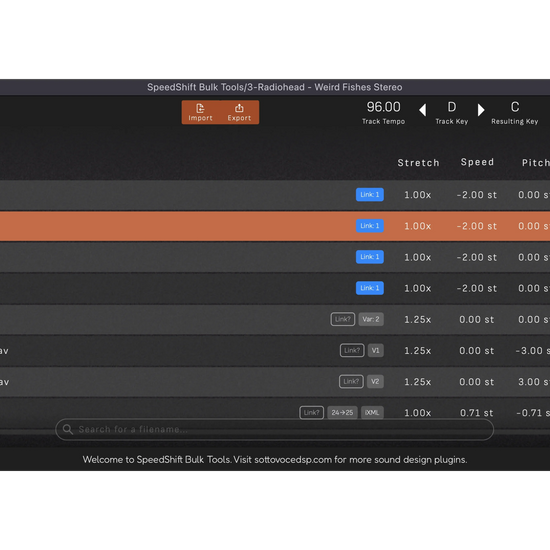The height and width of the screenshot is (550, 550).
Task: Click the -3.00 st pitch value
Action: (532, 351)
